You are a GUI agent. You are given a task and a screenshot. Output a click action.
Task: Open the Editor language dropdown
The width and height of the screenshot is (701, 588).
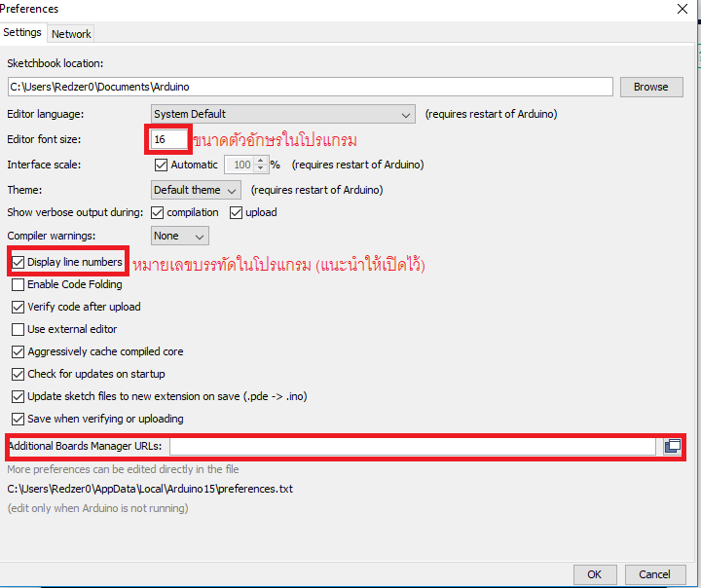point(283,115)
